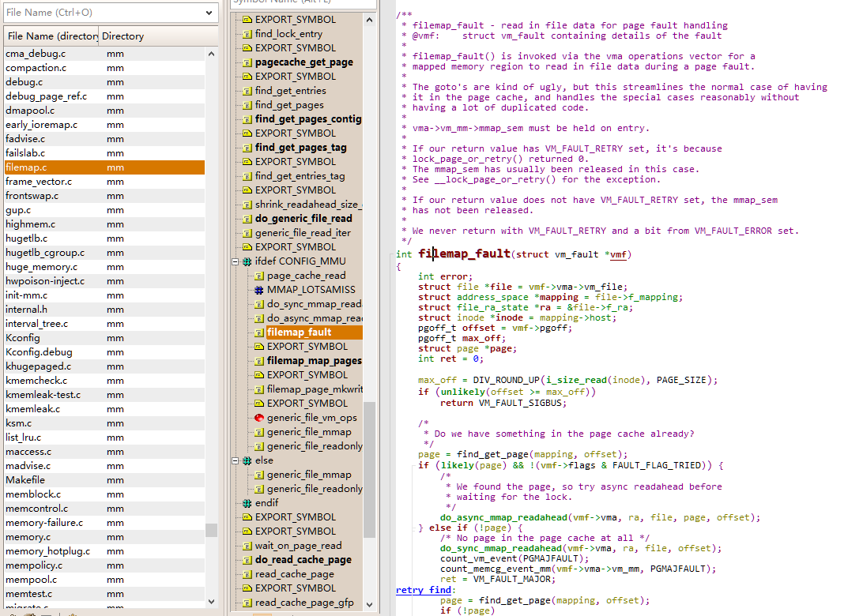Click the red generic_file_vm_ops symbol icon
848x616 pixels.
(x=259, y=418)
